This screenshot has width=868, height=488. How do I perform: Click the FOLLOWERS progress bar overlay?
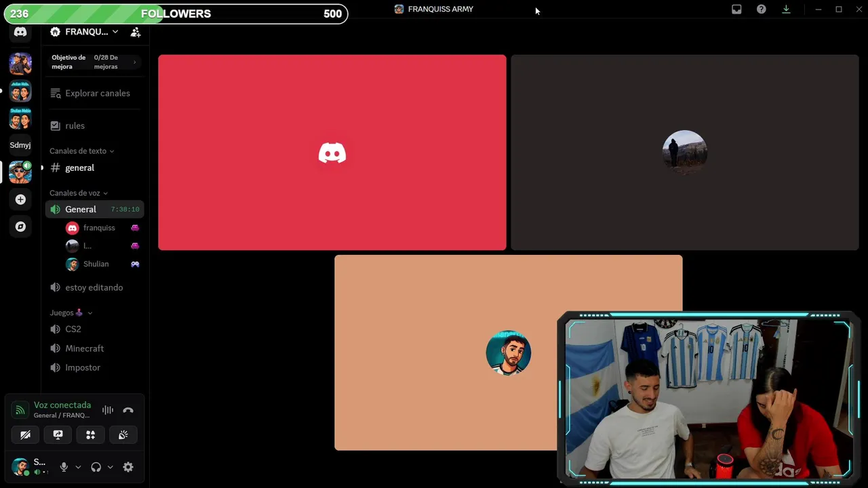(x=176, y=14)
